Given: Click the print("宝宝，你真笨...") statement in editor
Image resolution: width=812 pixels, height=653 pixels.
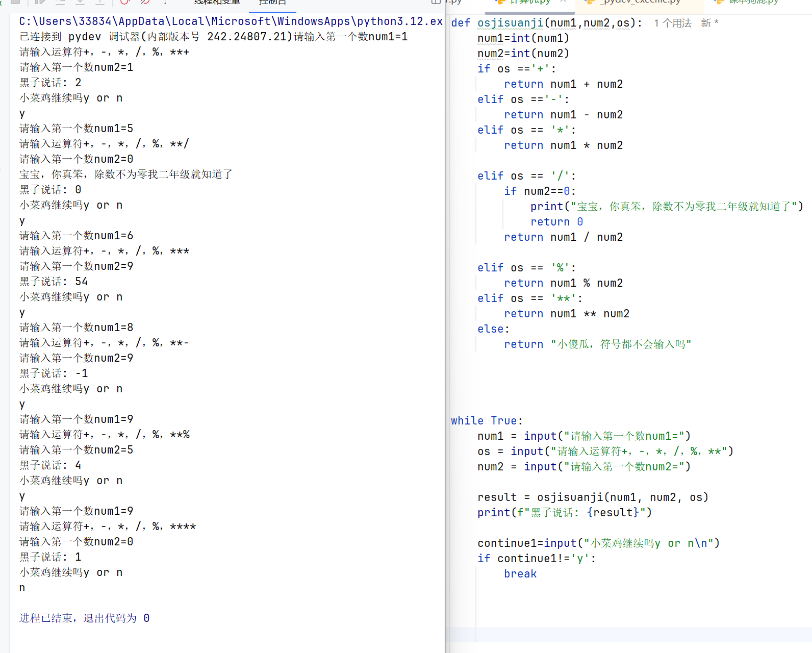Looking at the screenshot, I should 667,207.
